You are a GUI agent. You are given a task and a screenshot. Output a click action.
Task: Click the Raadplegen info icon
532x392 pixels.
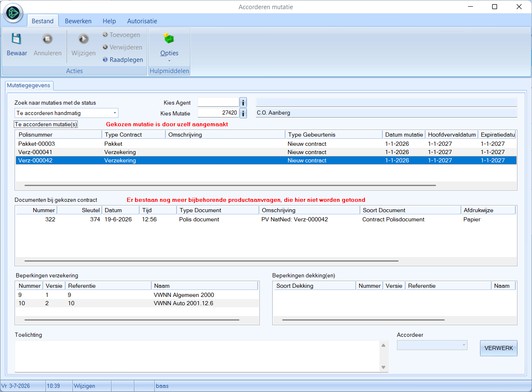click(105, 60)
